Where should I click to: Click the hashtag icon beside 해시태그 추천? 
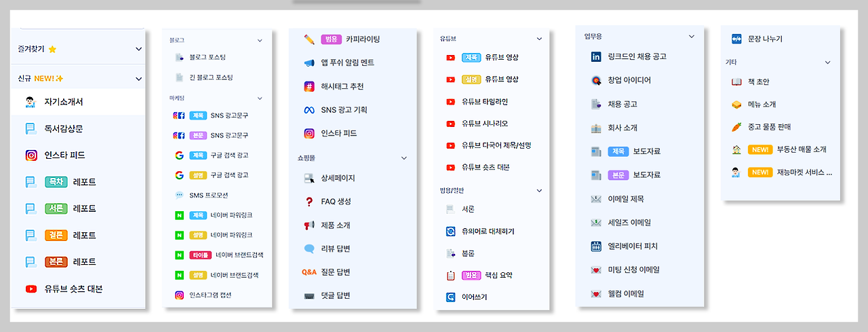click(309, 86)
